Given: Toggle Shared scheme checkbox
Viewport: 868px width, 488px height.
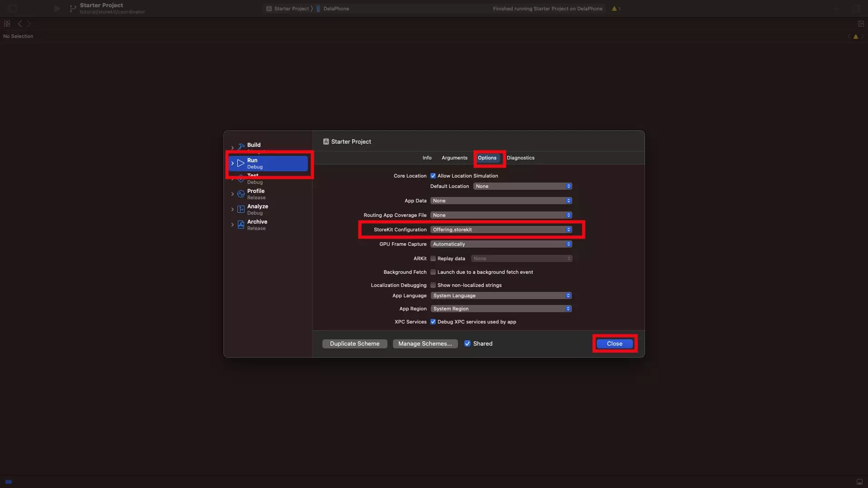Looking at the screenshot, I should (x=467, y=344).
